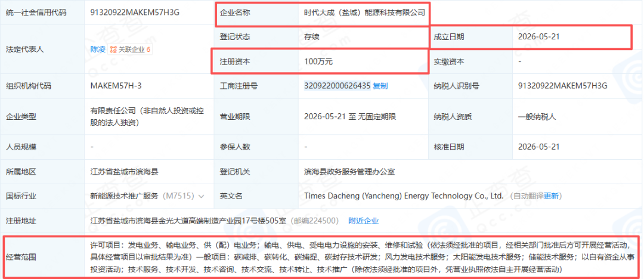Viewport: 644px width, 279px height.
Task: Click 更新 beside the auto-translated English name
Action: pyautogui.click(x=552, y=196)
